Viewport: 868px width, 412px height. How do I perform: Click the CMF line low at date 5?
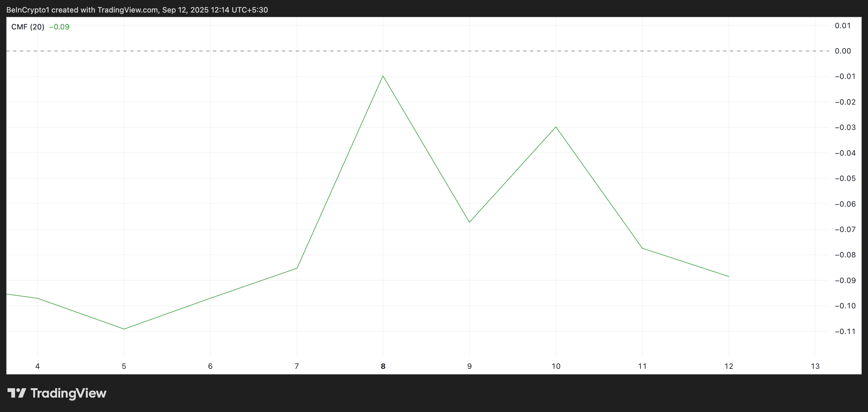pyautogui.click(x=124, y=329)
